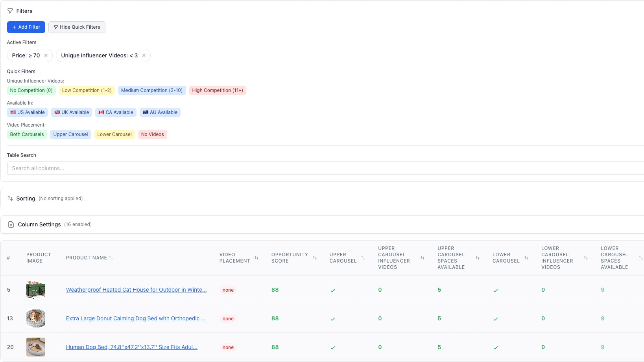Toggle the Both Carousels placement filter
This screenshot has height=362, width=644.
pos(26,134)
